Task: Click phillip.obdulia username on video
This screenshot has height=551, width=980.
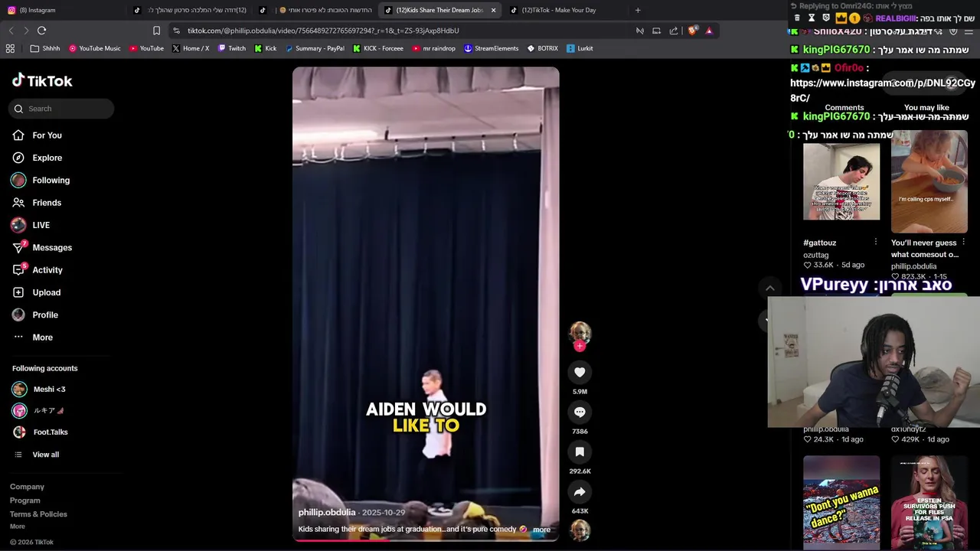Action: [x=327, y=513]
